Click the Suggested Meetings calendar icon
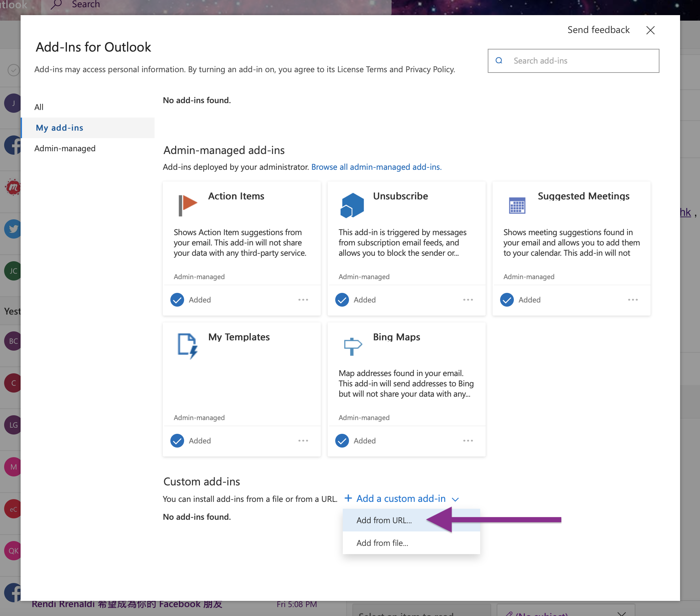 coord(517,205)
